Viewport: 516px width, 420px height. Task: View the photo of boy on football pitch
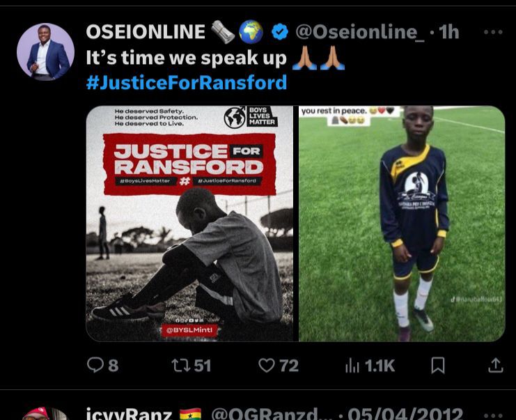(x=402, y=224)
